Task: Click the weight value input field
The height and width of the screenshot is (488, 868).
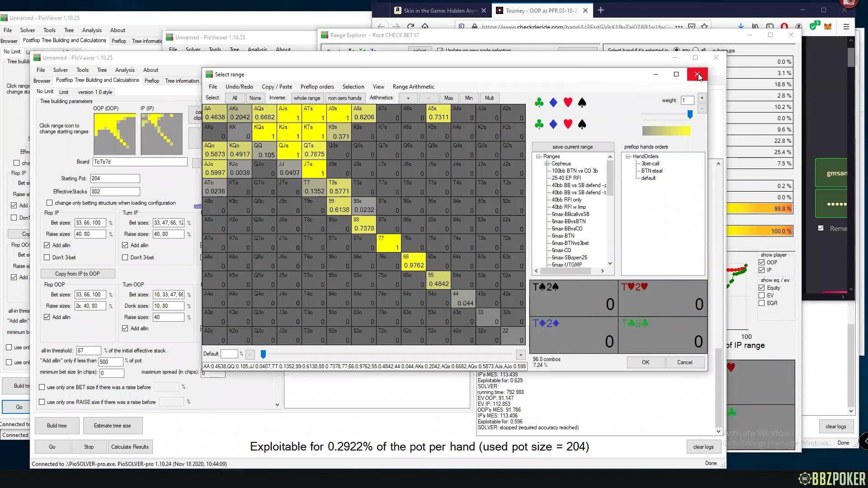Action: pos(687,100)
